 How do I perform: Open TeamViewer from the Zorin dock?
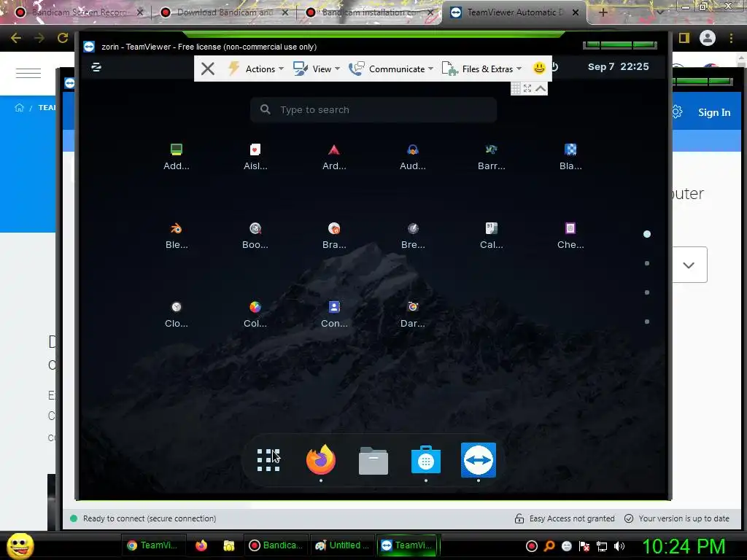(479, 459)
